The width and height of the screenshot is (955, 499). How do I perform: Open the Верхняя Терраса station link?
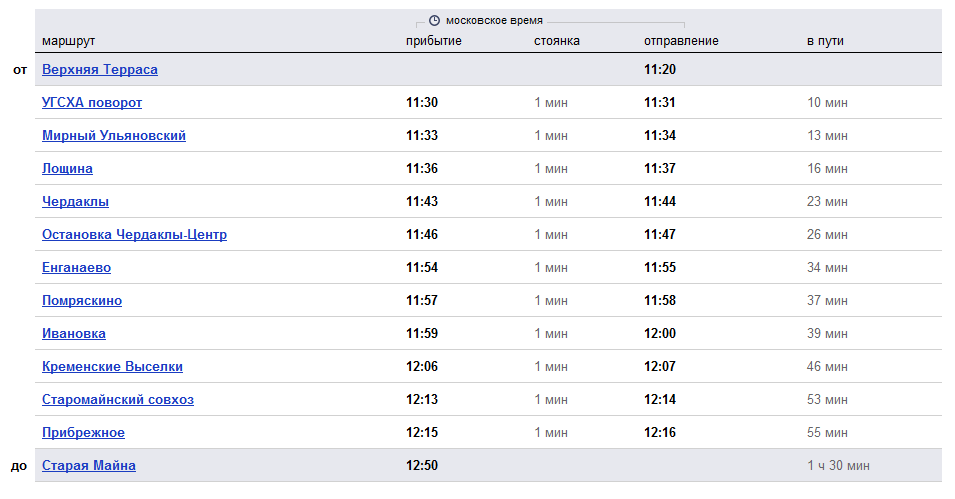pos(100,69)
